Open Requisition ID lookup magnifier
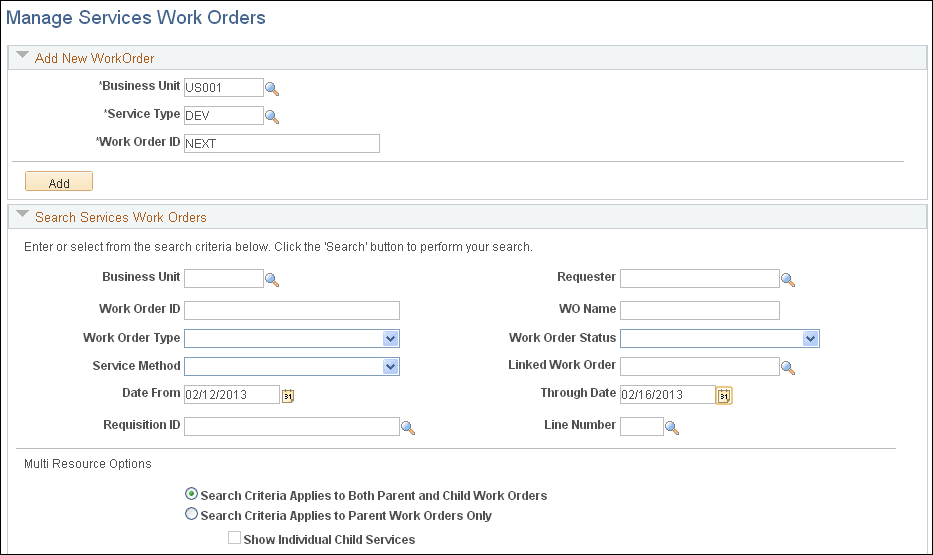 [x=408, y=428]
